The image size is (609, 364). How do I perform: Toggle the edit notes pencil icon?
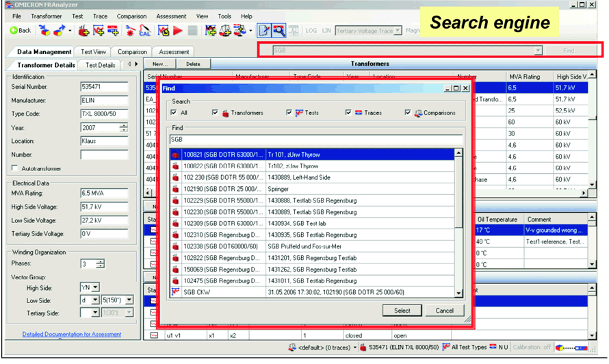pyautogui.click(x=264, y=30)
